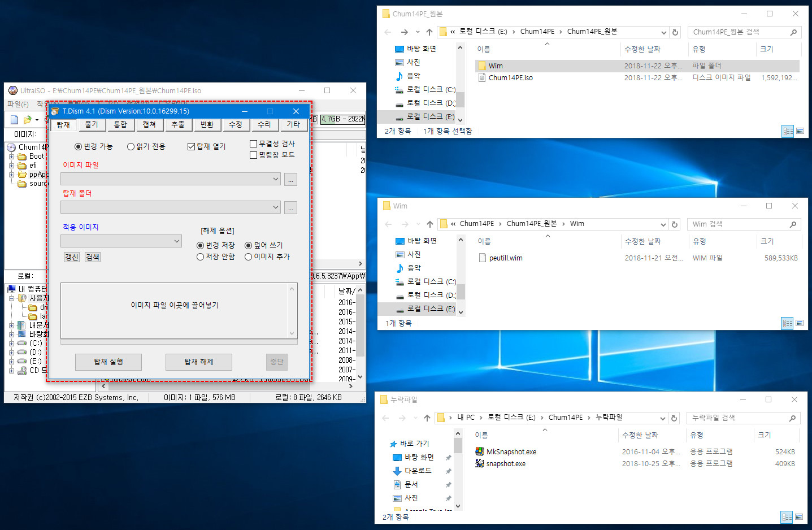Switch to large icons view in Chum14PE_원본 window
Image resolution: width=812 pixels, height=530 pixels.
(x=800, y=131)
